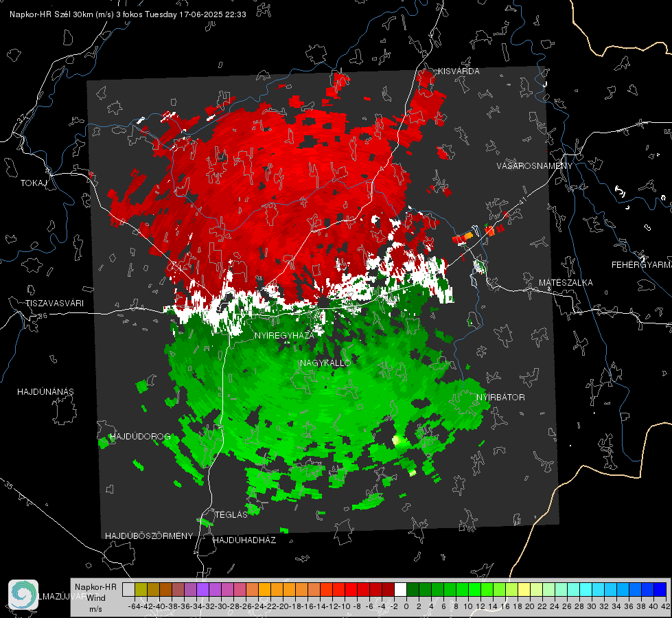Click the legend value 30
Image resolution: width=672 pixels, height=618 pixels.
[592, 606]
